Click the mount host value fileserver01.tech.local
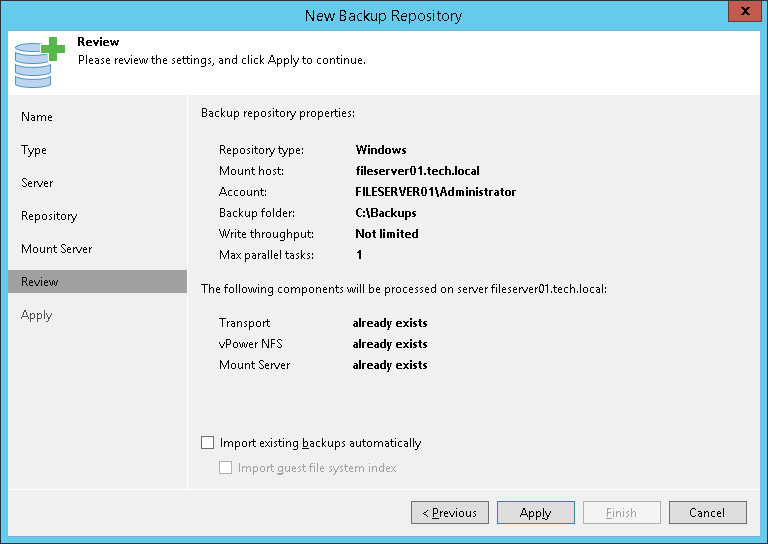 click(417, 171)
